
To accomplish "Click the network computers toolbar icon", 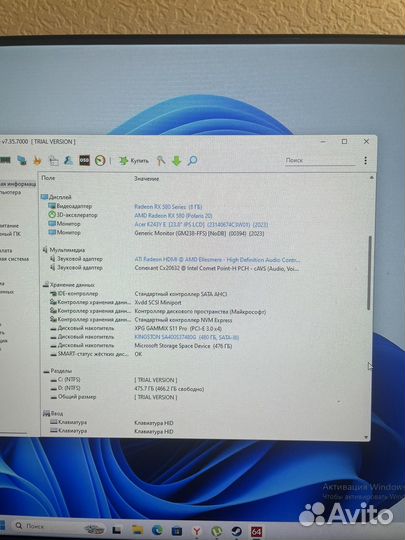I will (22, 160).
